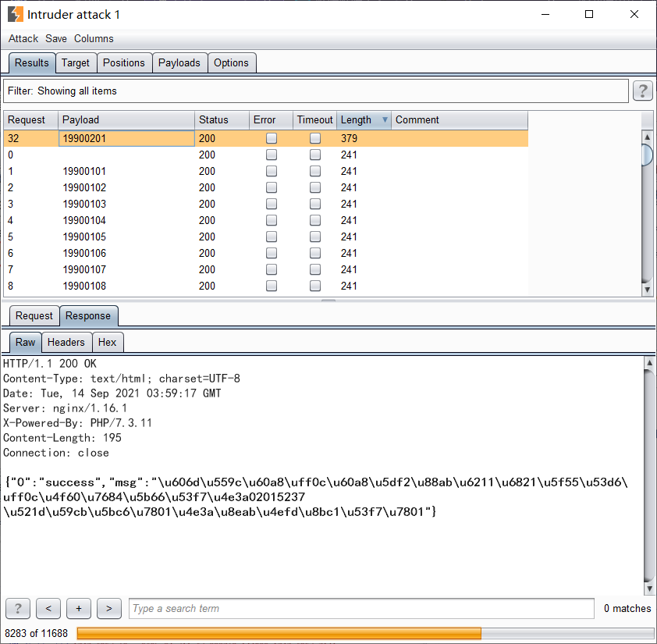Toggle Timeout checkbox for payload 19900101

(315, 171)
